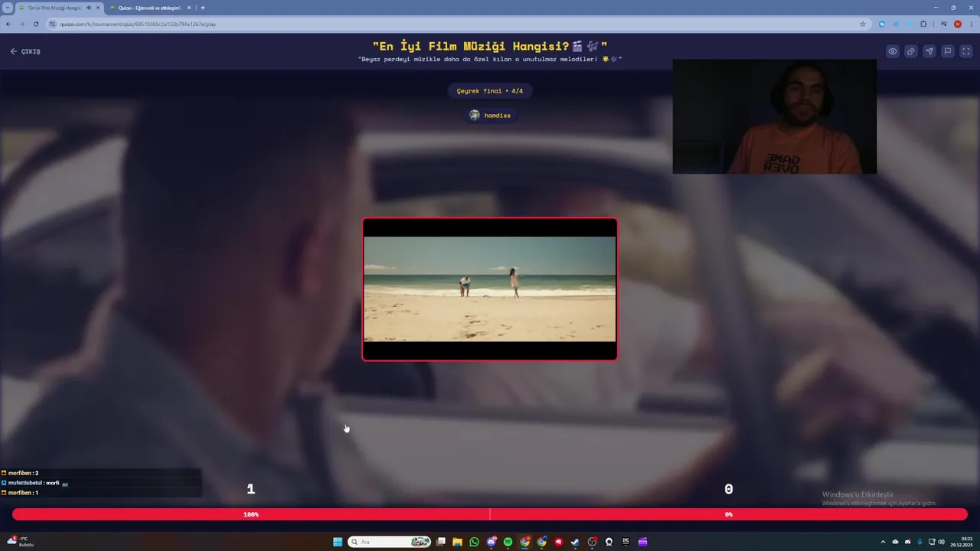Click the 100% red vote progress bar

click(251, 514)
